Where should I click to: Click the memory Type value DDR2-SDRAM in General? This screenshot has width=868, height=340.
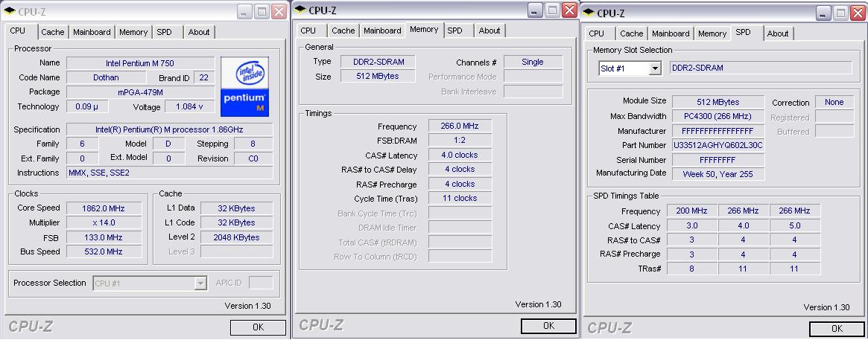click(378, 62)
